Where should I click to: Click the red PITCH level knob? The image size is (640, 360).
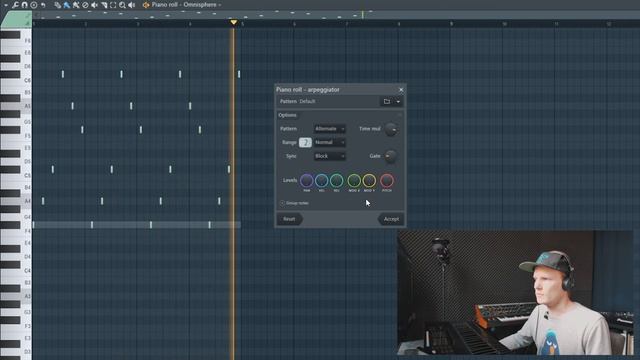(x=387, y=180)
